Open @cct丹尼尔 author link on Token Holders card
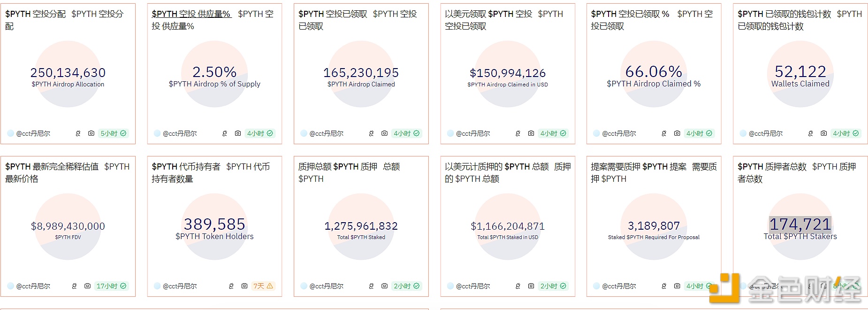 click(180, 286)
